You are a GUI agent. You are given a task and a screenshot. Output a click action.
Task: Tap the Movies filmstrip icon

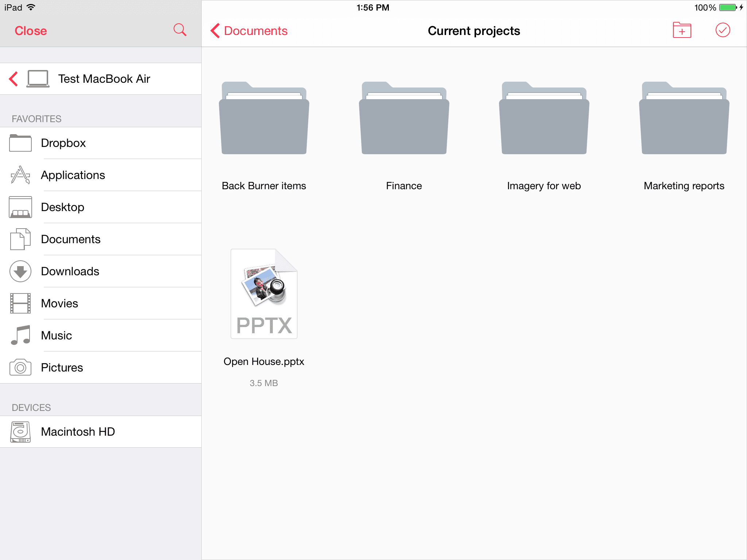click(x=20, y=303)
